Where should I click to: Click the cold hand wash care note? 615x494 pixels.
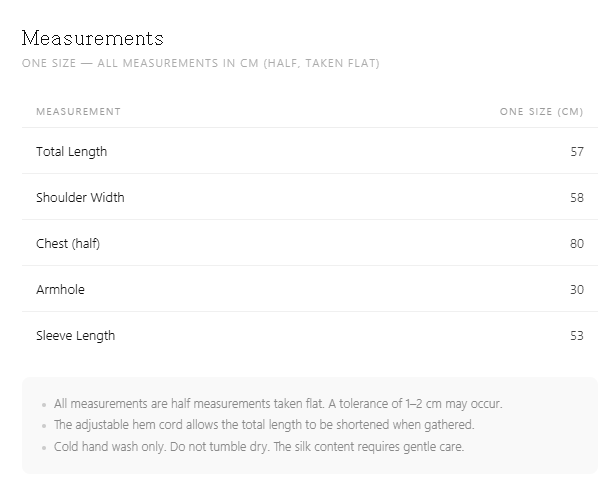[259, 447]
